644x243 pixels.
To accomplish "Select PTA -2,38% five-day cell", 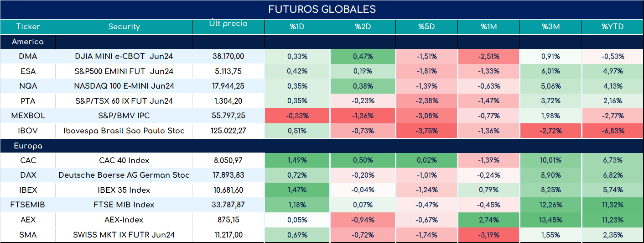I will (426, 101).
